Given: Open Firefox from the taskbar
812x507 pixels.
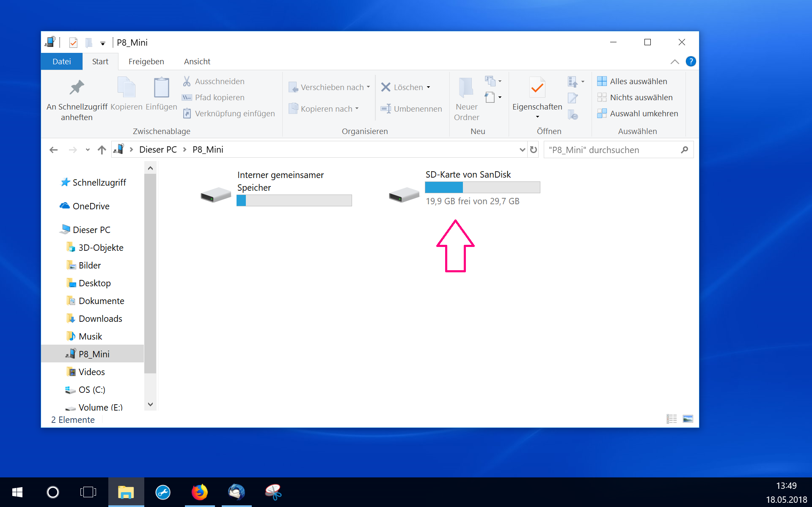Looking at the screenshot, I should coord(200,492).
